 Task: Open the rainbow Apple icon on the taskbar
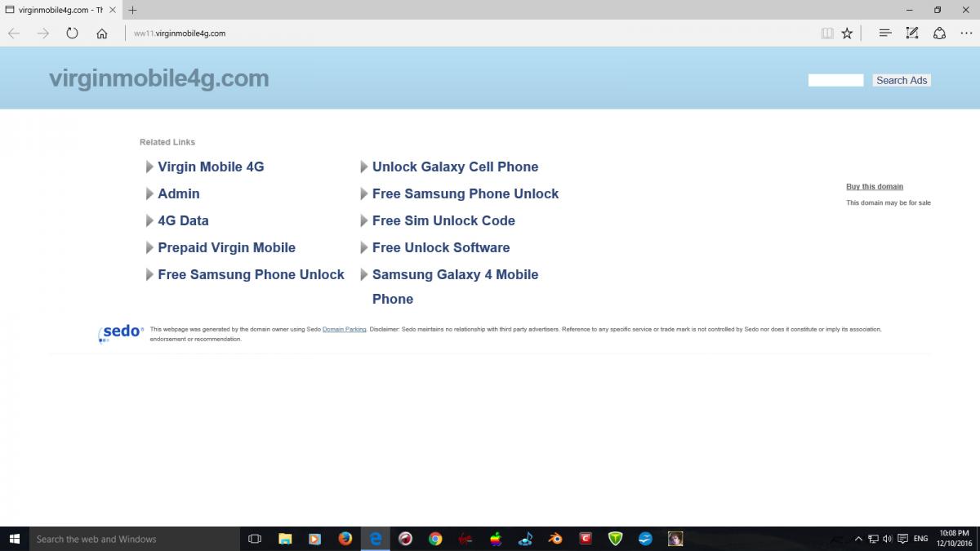click(495, 539)
